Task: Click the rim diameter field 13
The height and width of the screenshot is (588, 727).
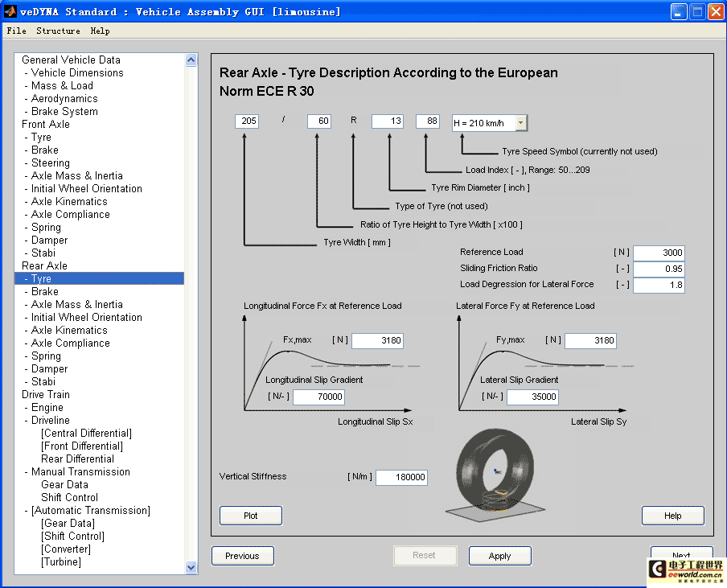Action: tap(387, 121)
